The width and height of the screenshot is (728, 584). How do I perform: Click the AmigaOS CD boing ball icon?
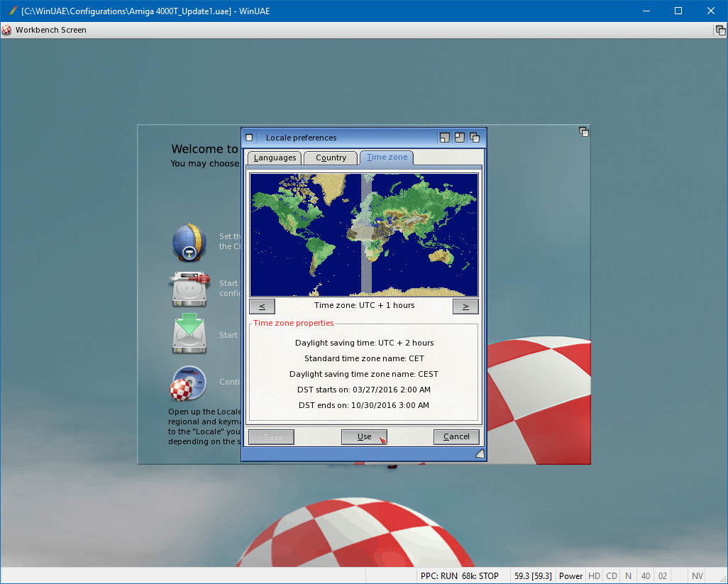click(189, 383)
